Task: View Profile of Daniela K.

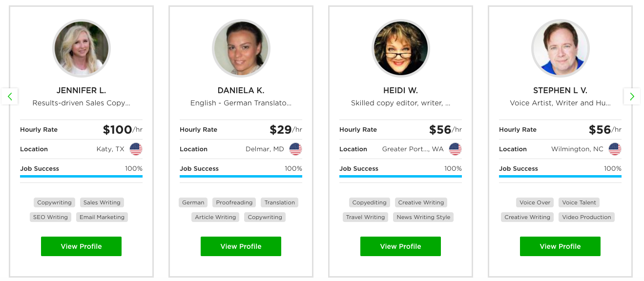Action: tap(241, 246)
